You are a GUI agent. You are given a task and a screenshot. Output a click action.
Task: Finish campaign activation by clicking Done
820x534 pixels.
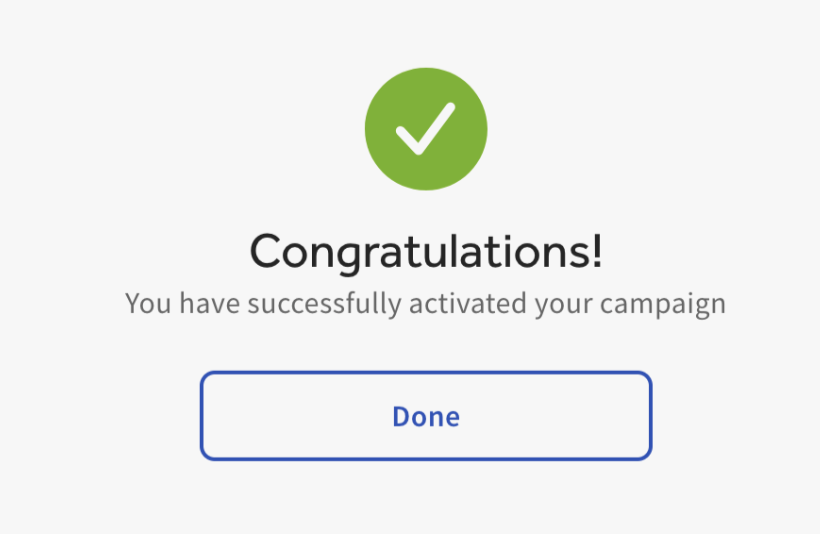point(426,416)
